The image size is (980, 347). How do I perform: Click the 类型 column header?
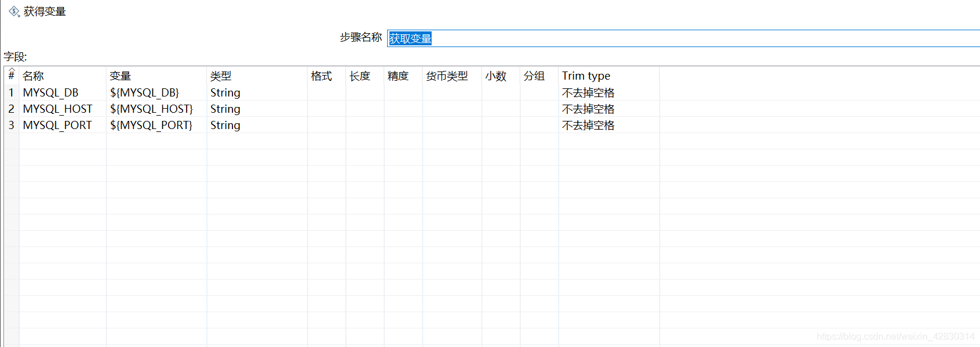point(257,76)
